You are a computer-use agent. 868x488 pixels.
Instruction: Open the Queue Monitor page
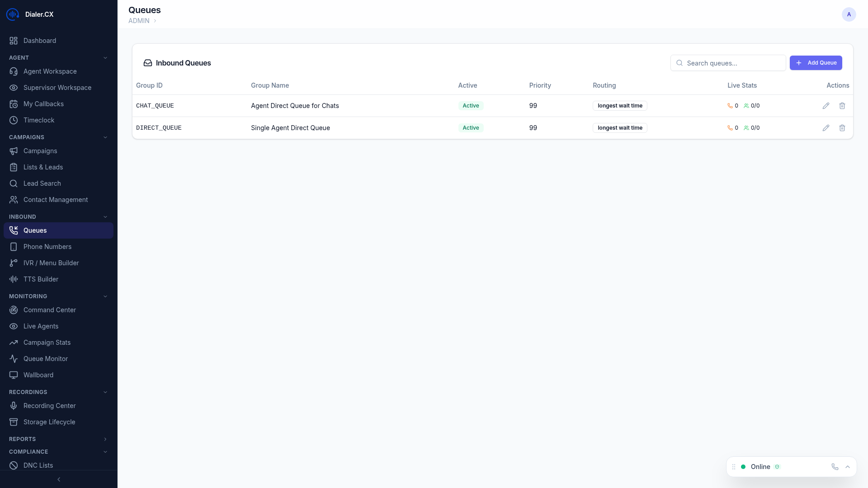[x=46, y=359]
